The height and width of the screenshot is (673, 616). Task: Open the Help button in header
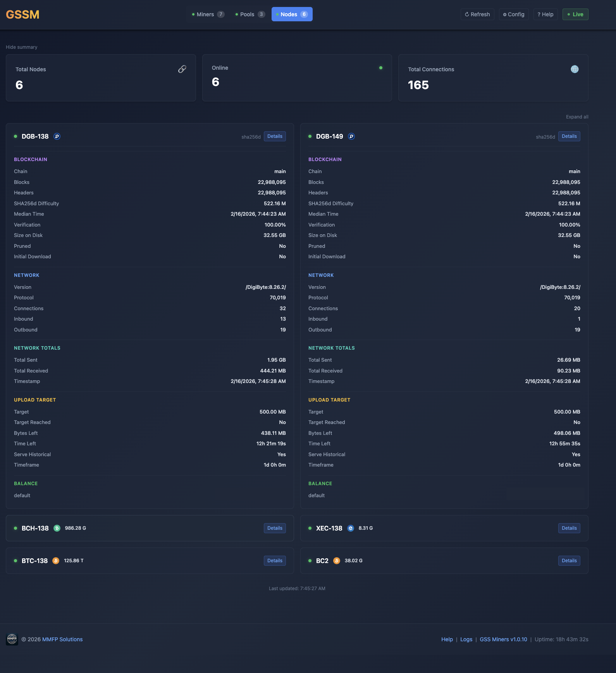545,14
